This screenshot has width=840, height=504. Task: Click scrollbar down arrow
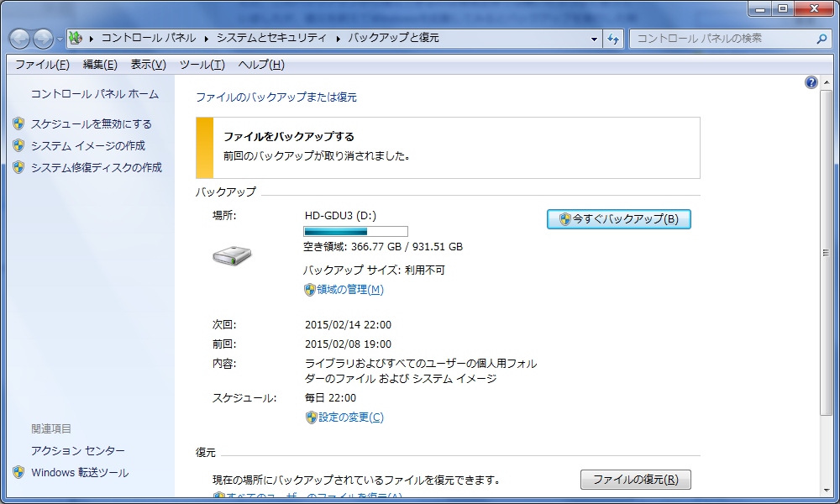pyautogui.click(x=826, y=490)
